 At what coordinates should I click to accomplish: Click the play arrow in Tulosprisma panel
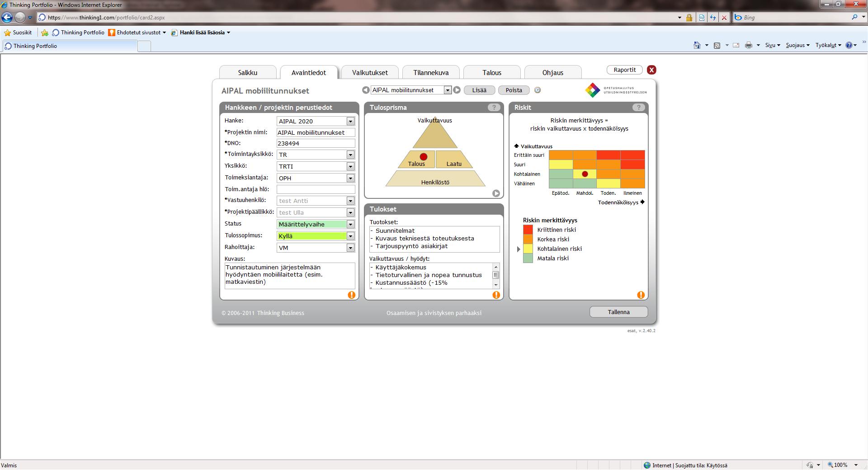click(496, 193)
